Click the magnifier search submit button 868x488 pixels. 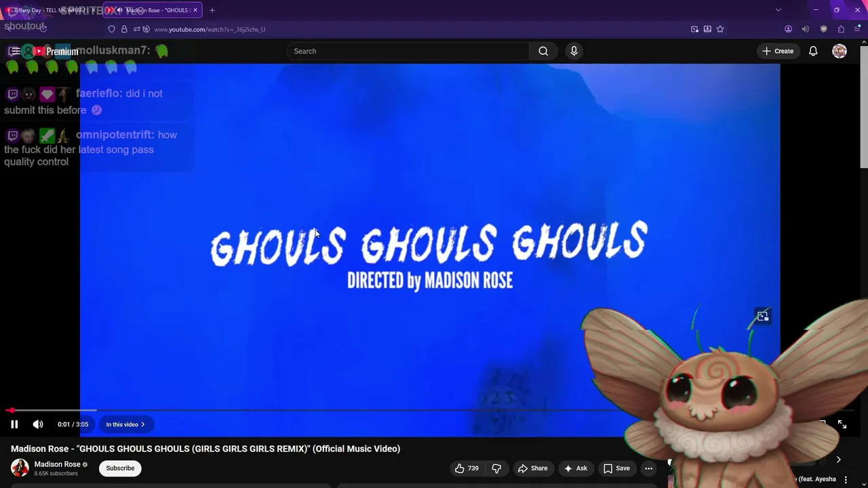pyautogui.click(x=543, y=51)
